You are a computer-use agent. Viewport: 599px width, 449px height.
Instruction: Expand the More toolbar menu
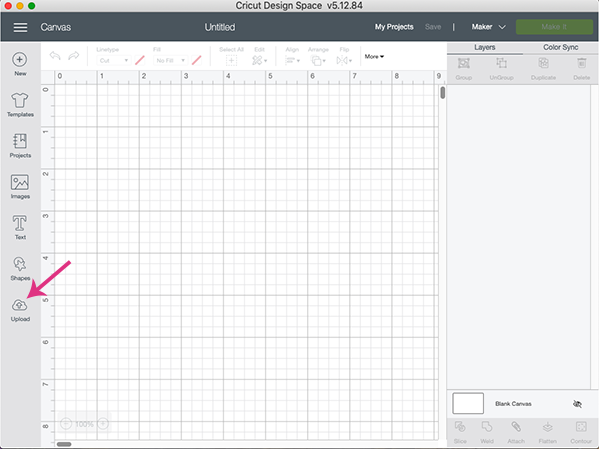coord(374,57)
